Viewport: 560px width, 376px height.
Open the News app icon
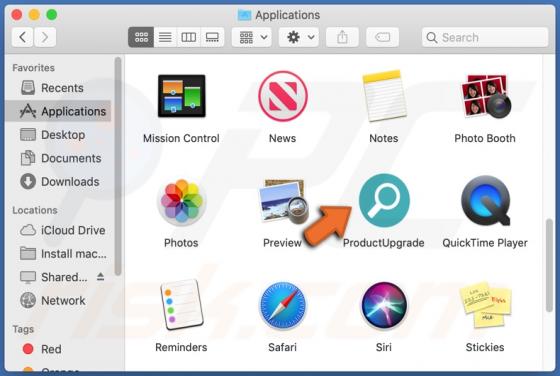pos(282,96)
